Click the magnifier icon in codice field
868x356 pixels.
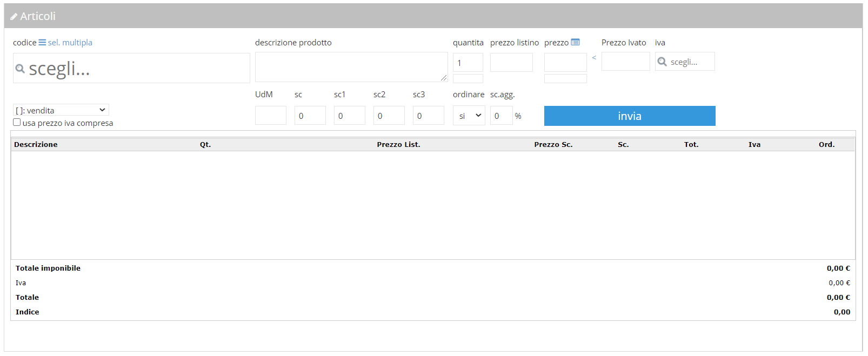tap(20, 69)
